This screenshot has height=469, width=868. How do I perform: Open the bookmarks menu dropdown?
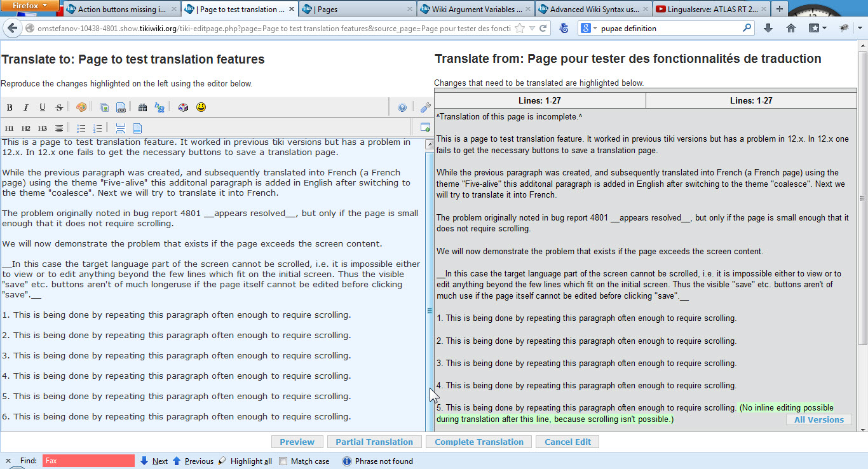pos(818,28)
